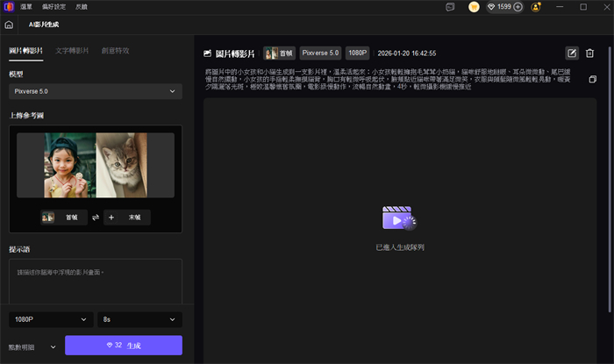Screen dimensions: 614x364
Task: Click the prompt text input field
Action: (x=96, y=281)
